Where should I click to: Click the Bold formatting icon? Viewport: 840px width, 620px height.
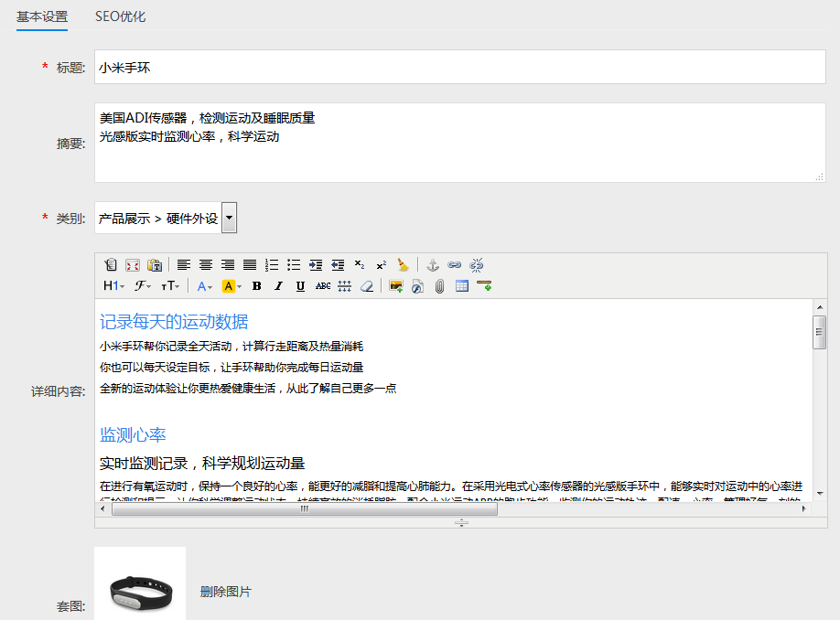click(256, 286)
